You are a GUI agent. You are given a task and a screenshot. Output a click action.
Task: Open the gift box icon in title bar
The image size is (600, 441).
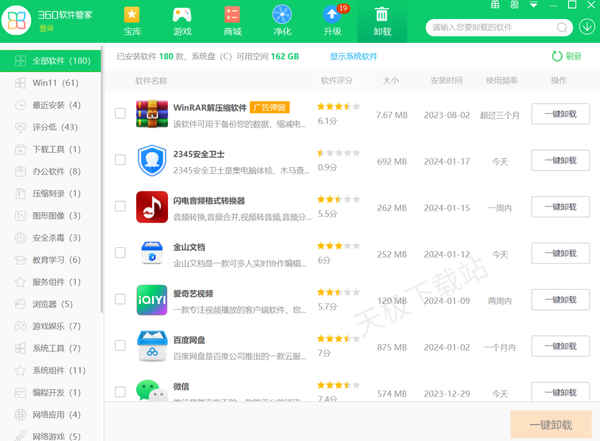pos(495,5)
